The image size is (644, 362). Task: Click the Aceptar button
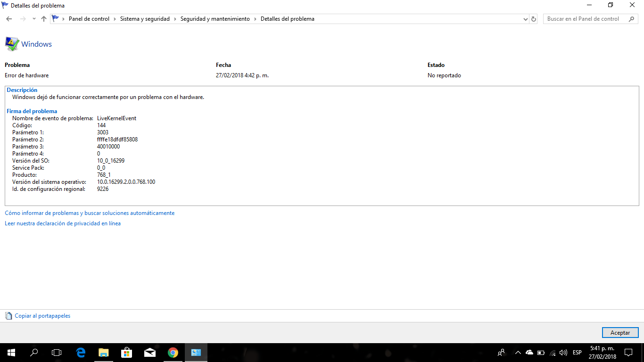coord(620,332)
